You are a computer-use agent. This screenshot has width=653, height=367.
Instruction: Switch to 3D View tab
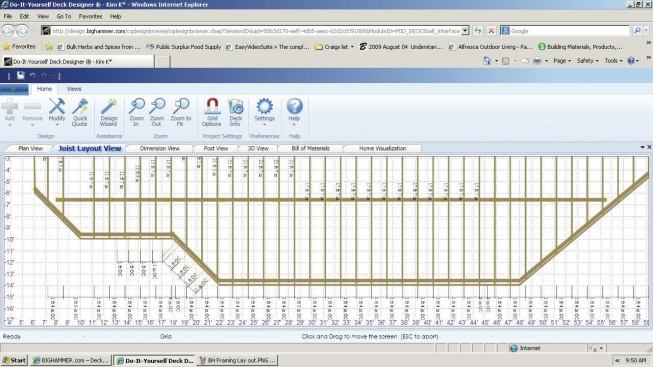click(x=258, y=148)
